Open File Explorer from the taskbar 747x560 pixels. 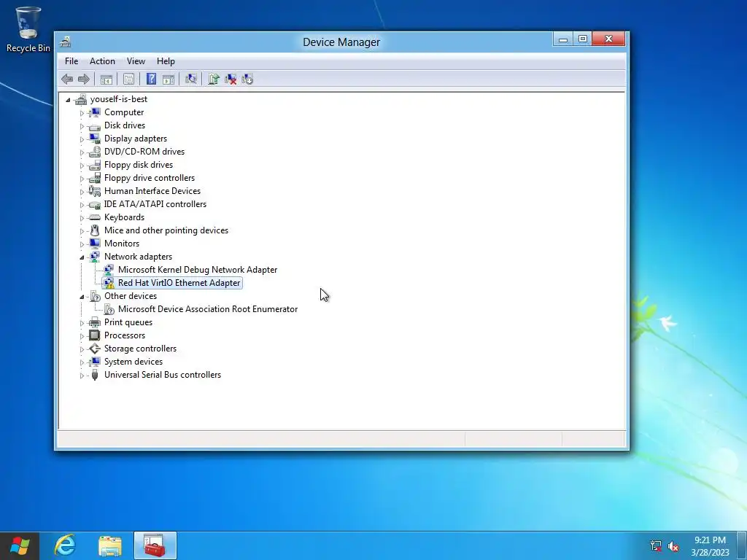[110, 545]
